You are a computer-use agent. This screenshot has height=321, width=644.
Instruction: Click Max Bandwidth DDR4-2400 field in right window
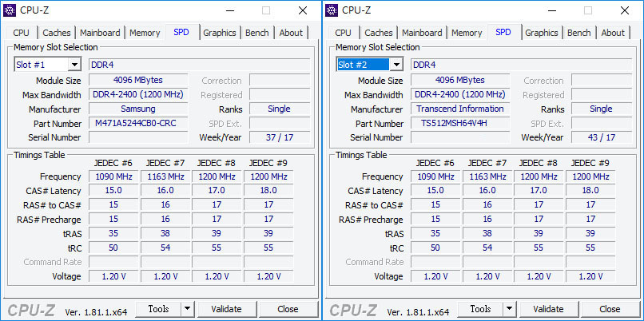point(460,94)
